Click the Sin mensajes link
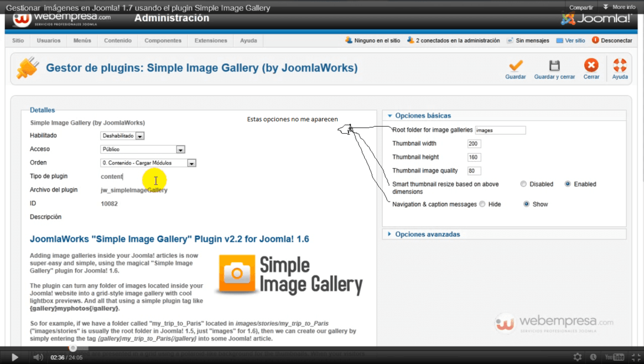This screenshot has height=364, width=644. tap(532, 40)
